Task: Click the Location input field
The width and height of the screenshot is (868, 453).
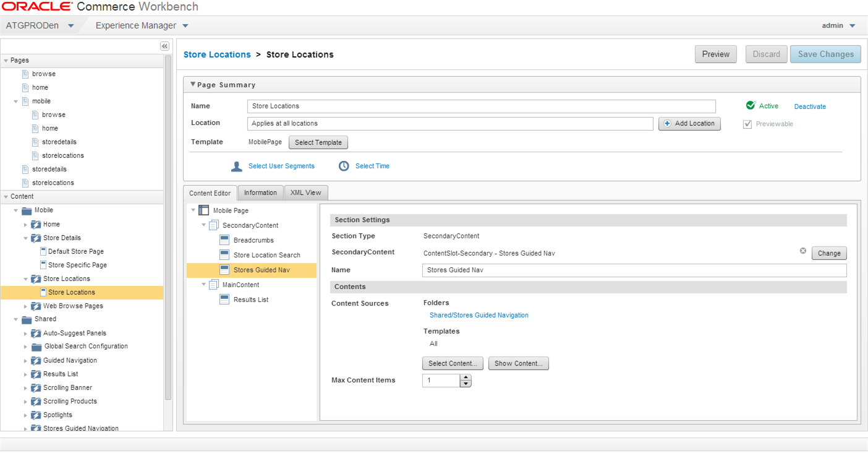Action: tap(450, 123)
